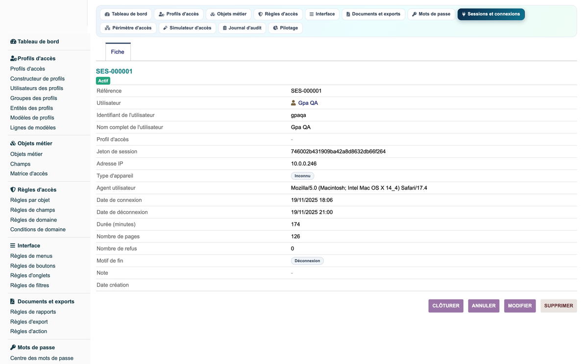Open Centre des mots de passe link

[x=42, y=358]
